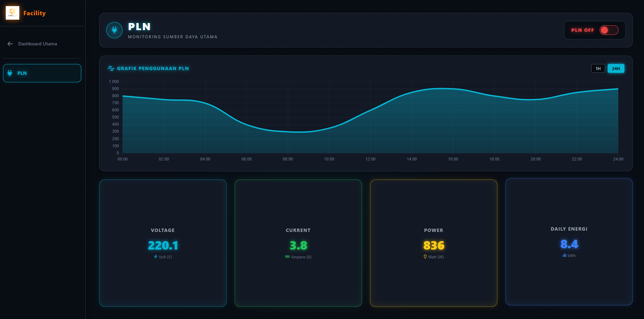
Task: Switch chart range to 1H
Action: coord(598,68)
